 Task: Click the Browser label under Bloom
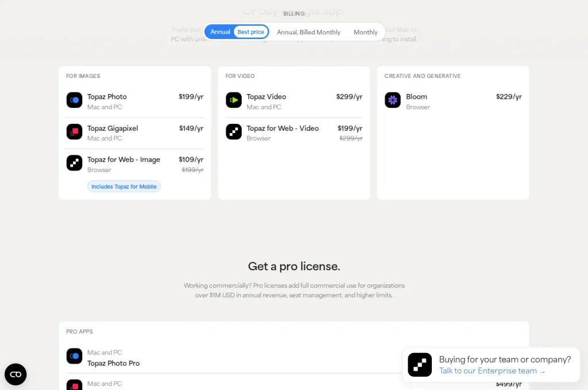coord(418,107)
